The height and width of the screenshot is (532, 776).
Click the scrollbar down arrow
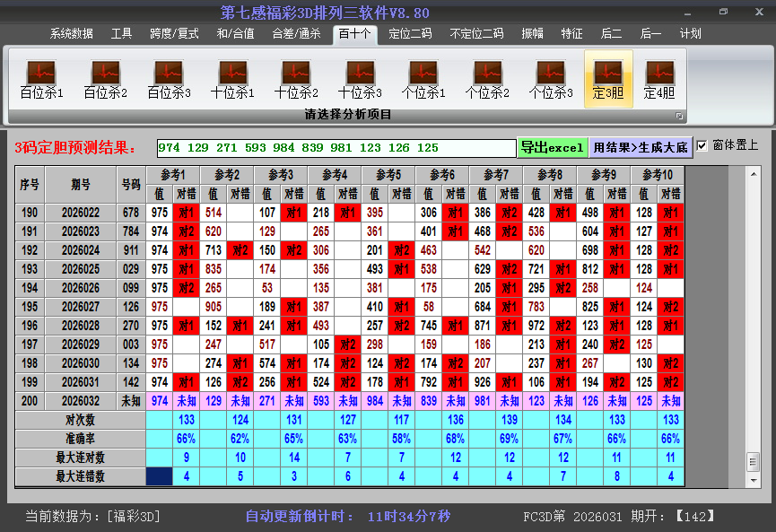[x=753, y=479]
